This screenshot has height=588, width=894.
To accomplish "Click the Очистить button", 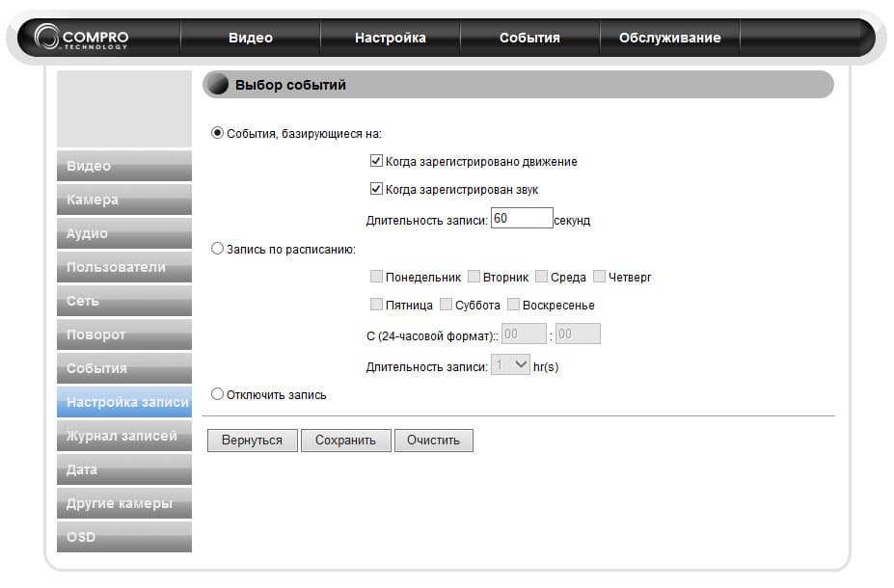I will (433, 441).
